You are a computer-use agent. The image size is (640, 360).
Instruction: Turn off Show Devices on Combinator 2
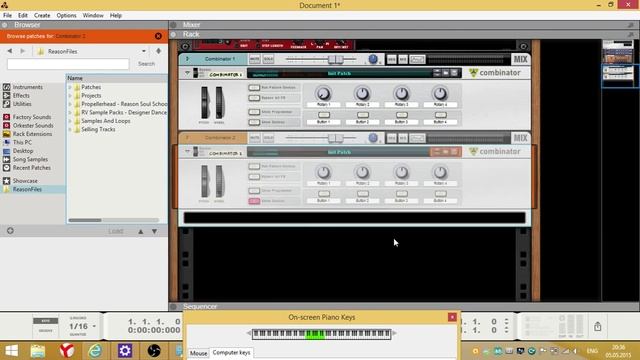(x=254, y=201)
